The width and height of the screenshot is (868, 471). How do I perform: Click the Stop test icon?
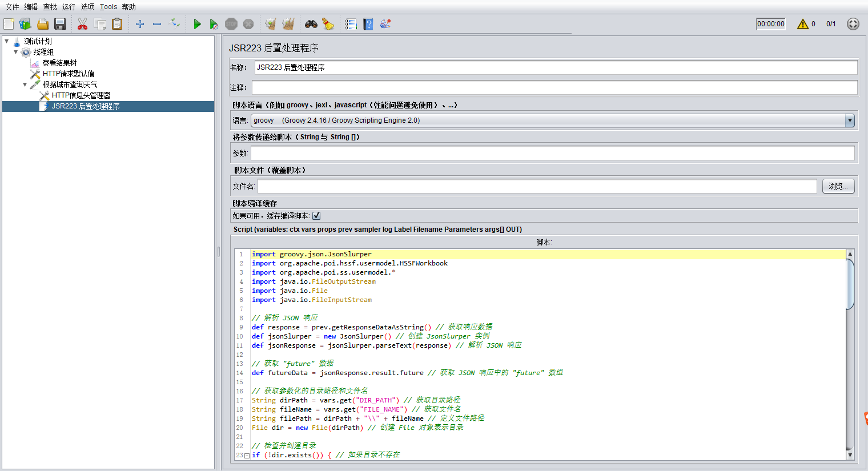point(231,24)
